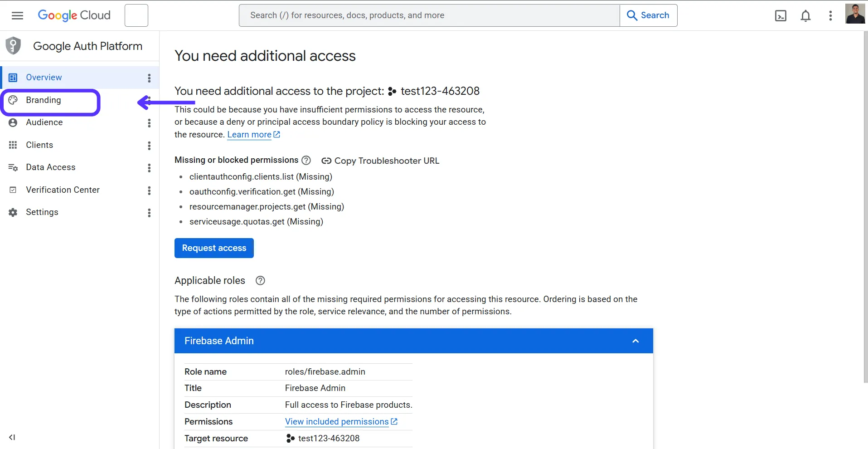Click the Google Auth Platform shield icon

point(13,45)
